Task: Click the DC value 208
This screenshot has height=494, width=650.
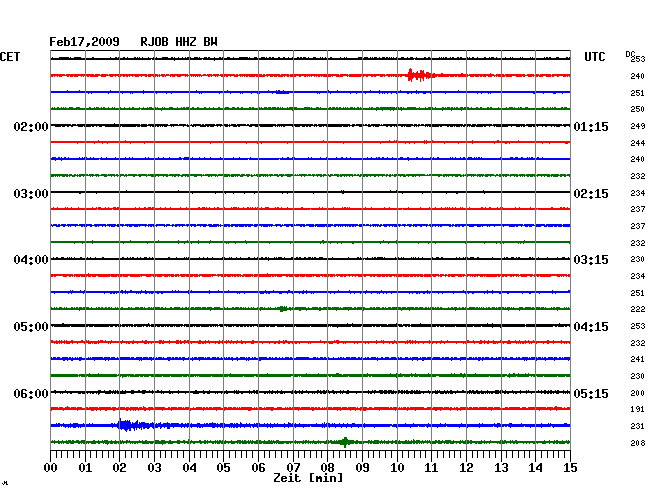Action: coord(638,443)
